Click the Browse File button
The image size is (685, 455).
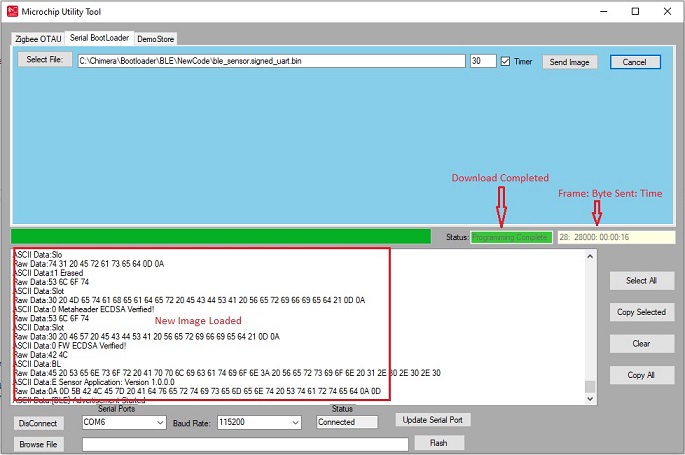[x=40, y=444]
